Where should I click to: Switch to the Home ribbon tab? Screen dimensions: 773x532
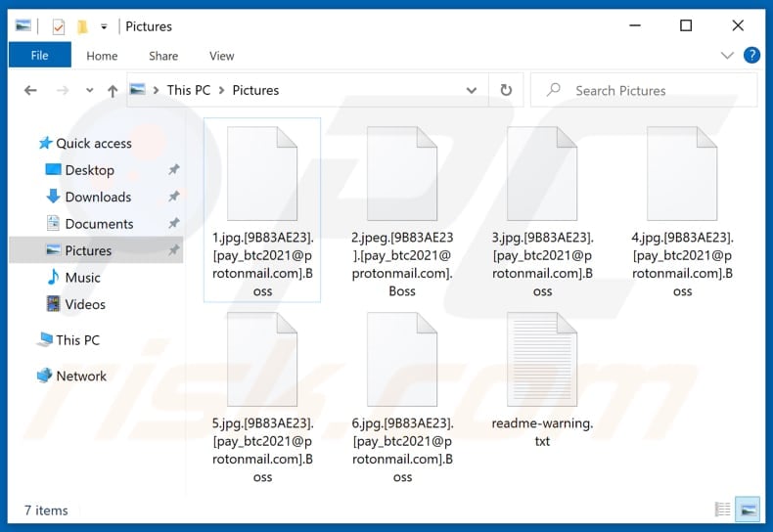point(102,56)
